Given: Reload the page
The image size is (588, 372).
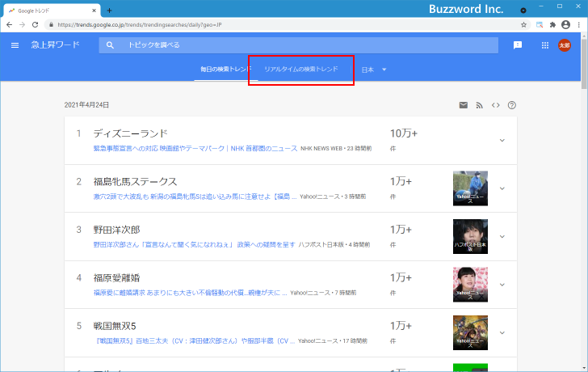Looking at the screenshot, I should point(36,25).
